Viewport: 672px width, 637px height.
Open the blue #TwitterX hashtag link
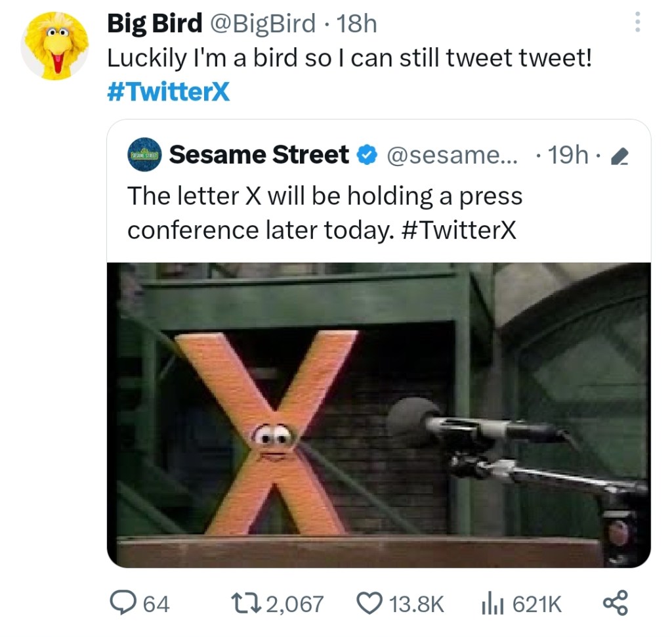pyautogui.click(x=168, y=93)
